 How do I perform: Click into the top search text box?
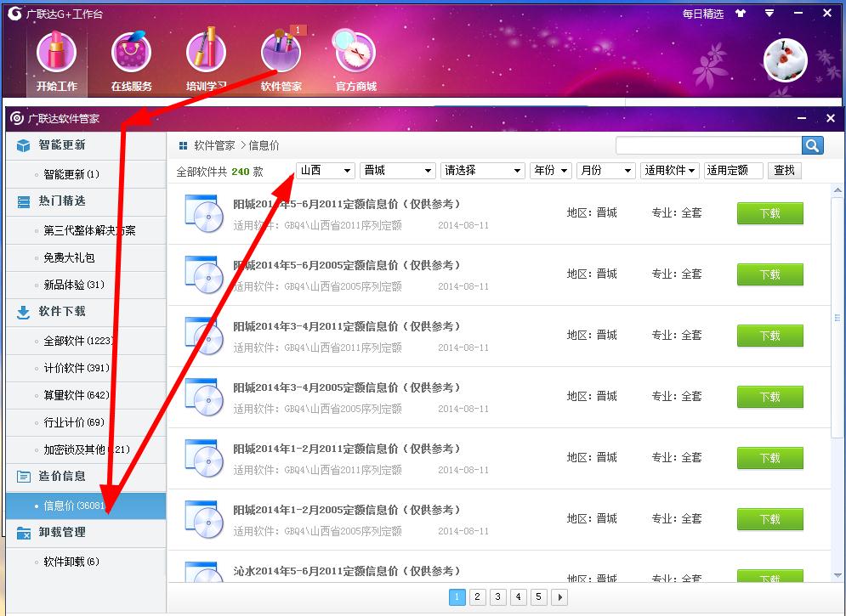(709, 145)
